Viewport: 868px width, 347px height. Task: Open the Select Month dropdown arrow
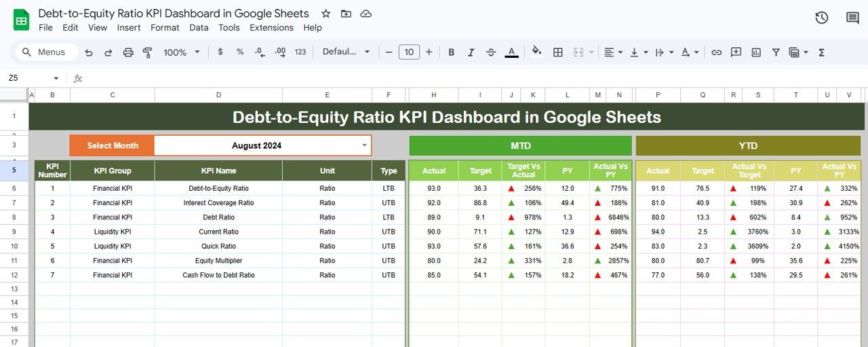pyautogui.click(x=364, y=145)
